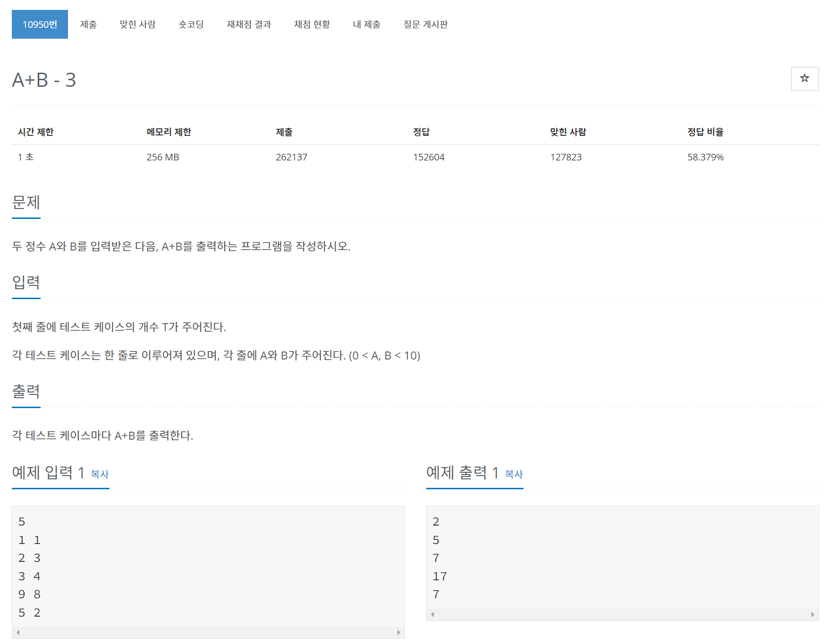Viewport: 836px width, 644px height.
Task: Open the 내 제출 tab
Action: click(367, 24)
